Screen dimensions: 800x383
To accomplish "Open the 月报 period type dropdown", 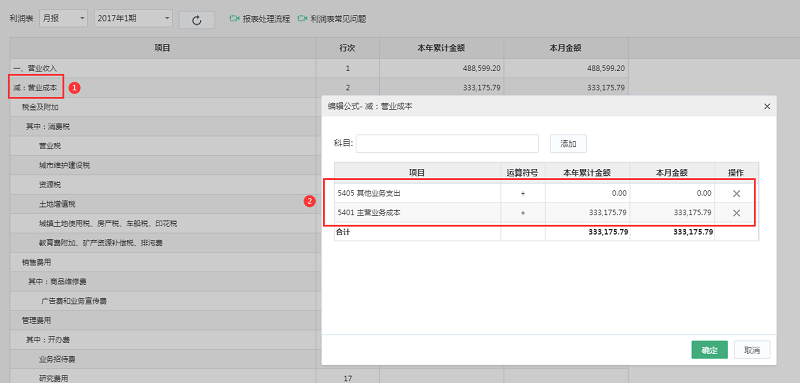I will pos(64,19).
